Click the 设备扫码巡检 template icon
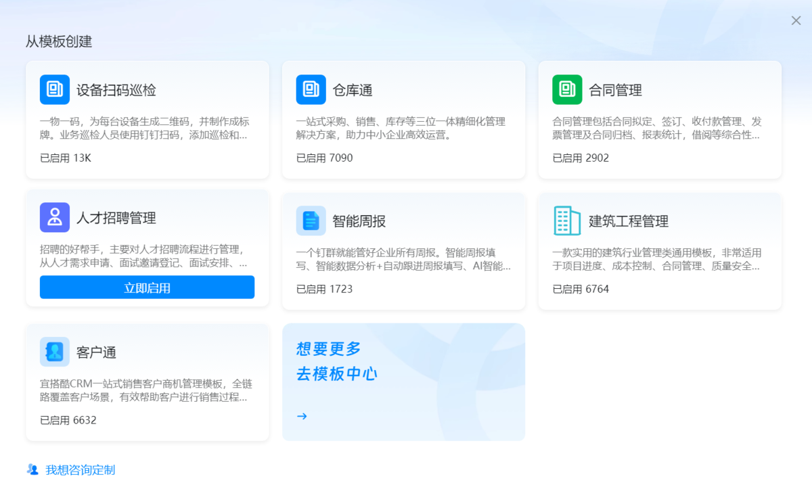 click(x=55, y=89)
